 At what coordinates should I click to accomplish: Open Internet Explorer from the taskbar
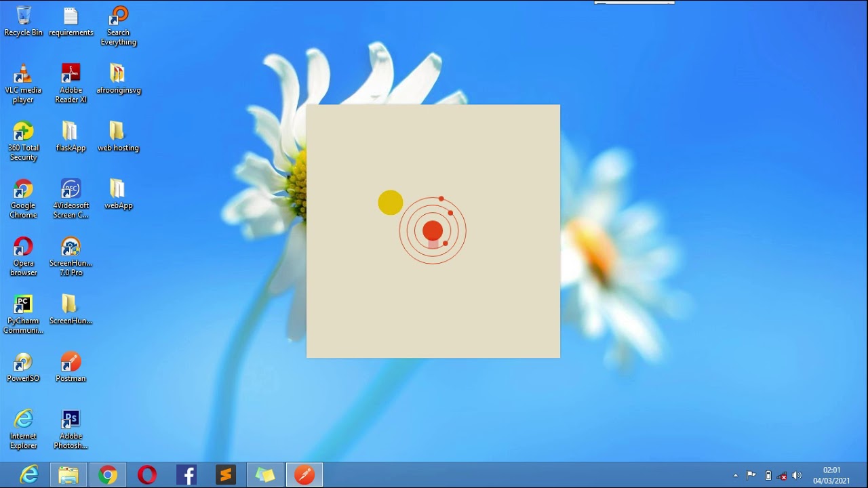click(29, 475)
